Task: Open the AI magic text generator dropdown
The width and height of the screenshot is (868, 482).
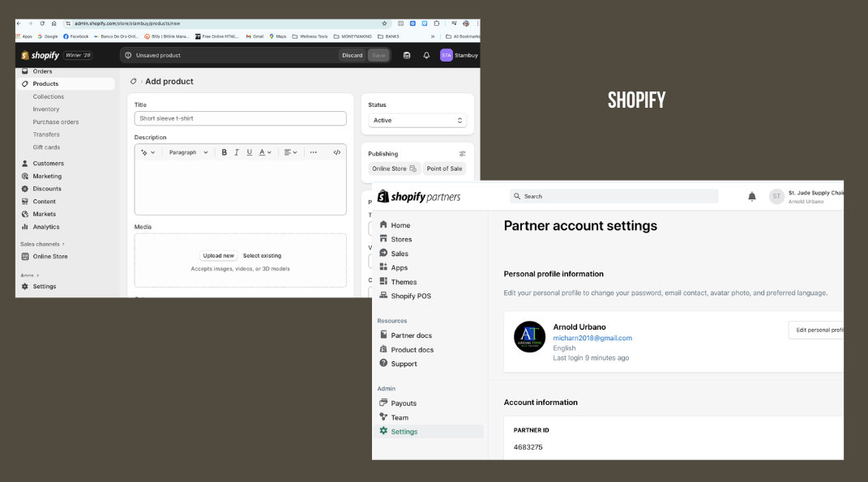Action: (148, 152)
